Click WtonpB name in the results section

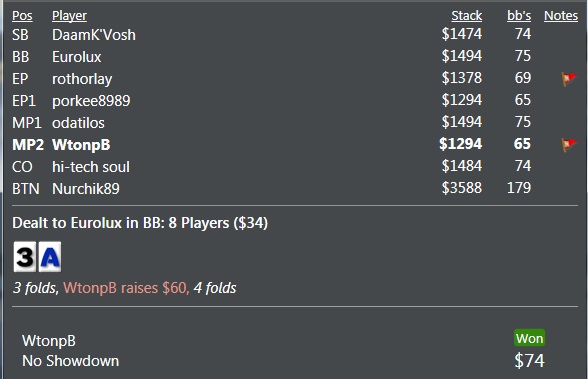49,341
